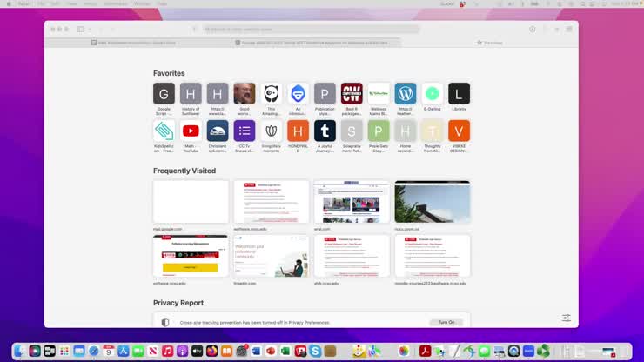Open start page customization settings icon

tap(567, 318)
